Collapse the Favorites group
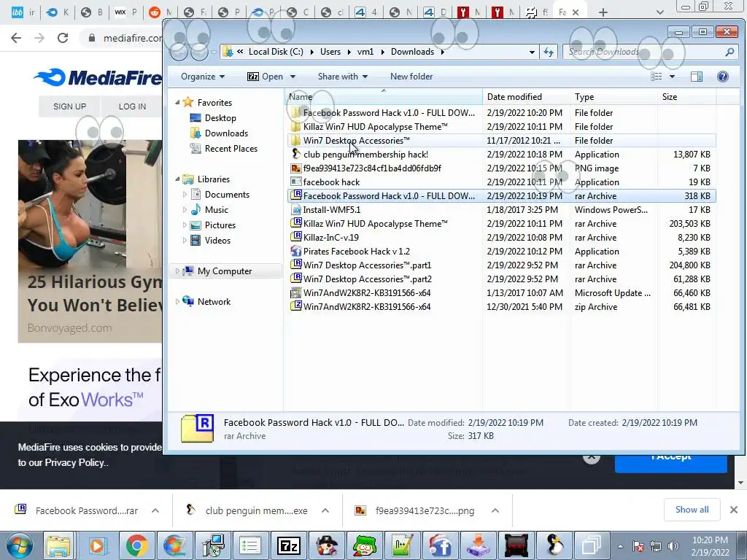The height and width of the screenshot is (560, 747). click(x=177, y=102)
